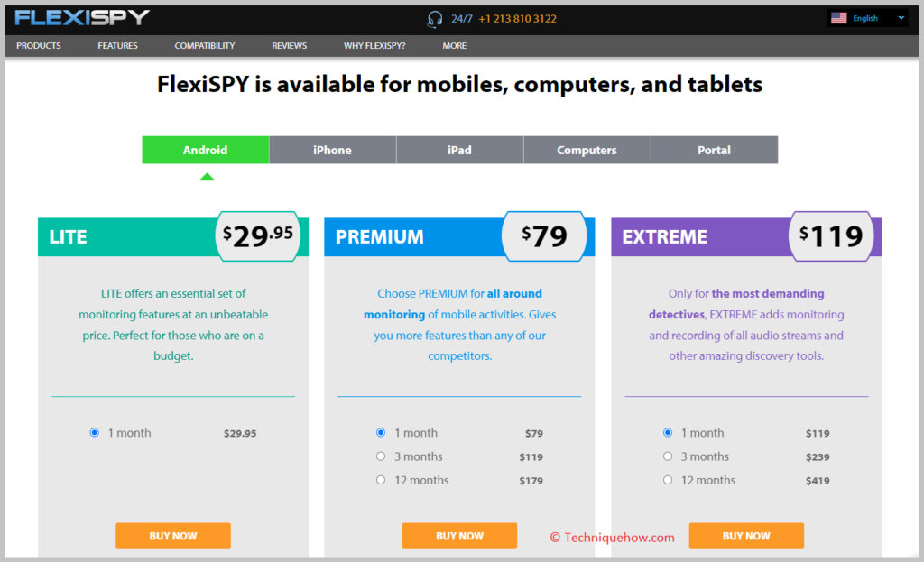Select PREMIUM 3 months radio option

[x=381, y=456]
